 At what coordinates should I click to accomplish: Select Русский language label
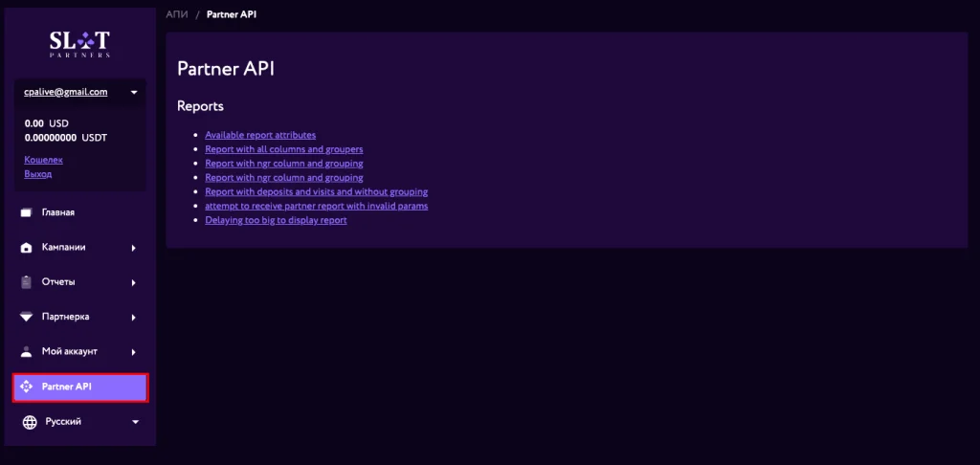[x=63, y=422]
